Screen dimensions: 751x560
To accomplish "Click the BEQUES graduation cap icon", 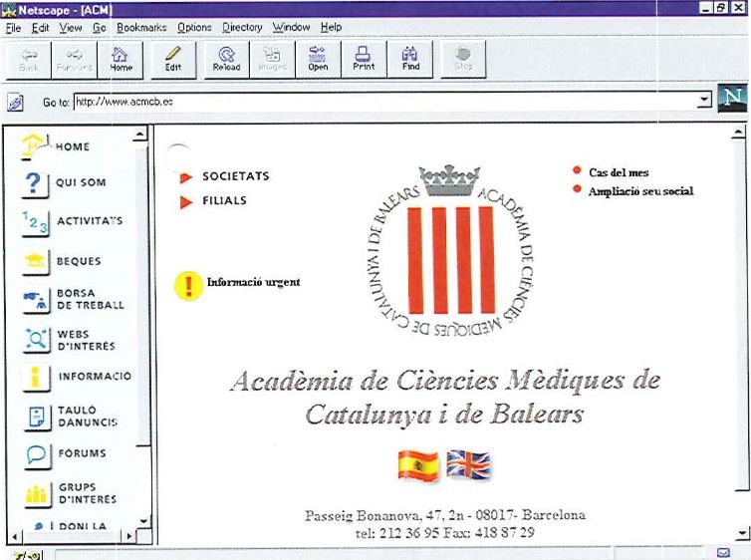I will [35, 261].
